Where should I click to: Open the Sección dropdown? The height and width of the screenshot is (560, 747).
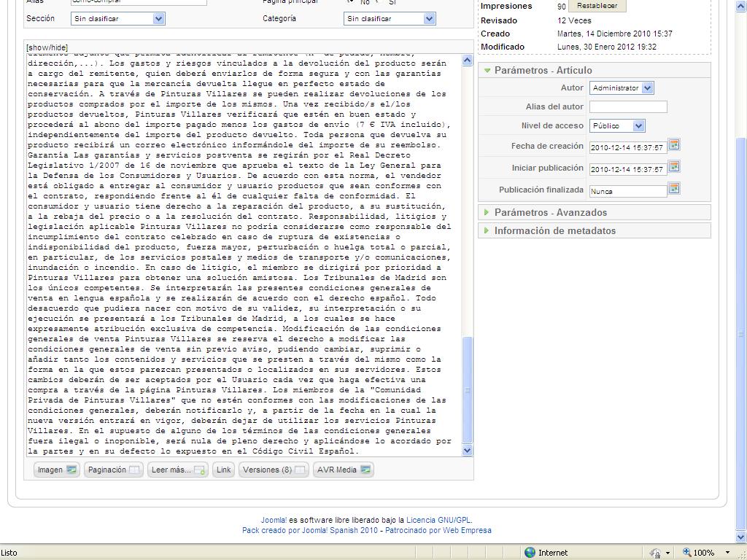pos(117,18)
